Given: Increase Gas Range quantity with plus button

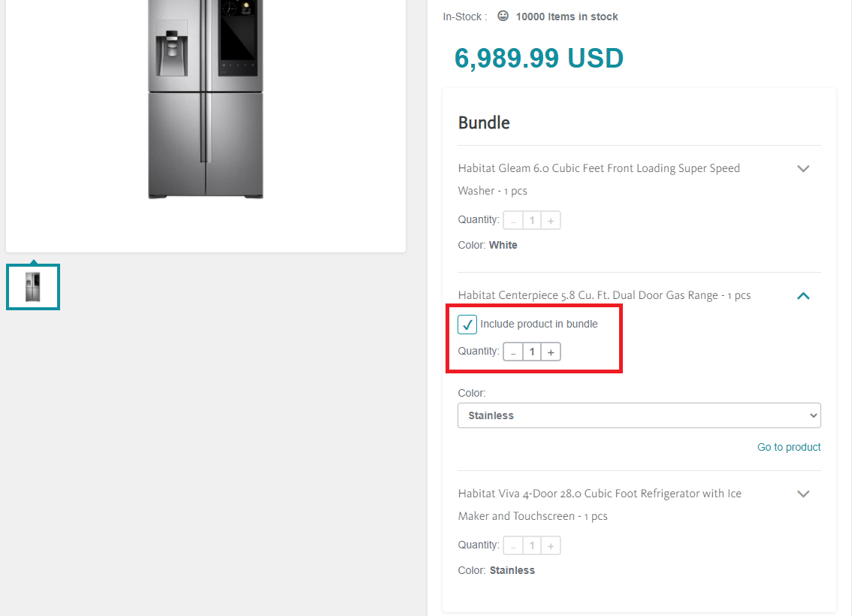Looking at the screenshot, I should click(x=551, y=352).
